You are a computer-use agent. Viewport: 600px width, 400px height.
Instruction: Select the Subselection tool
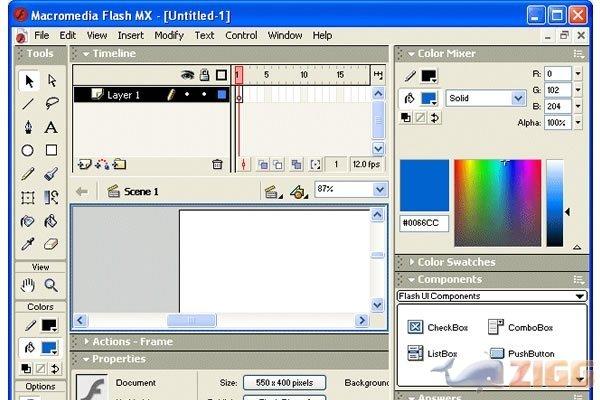coord(52,81)
